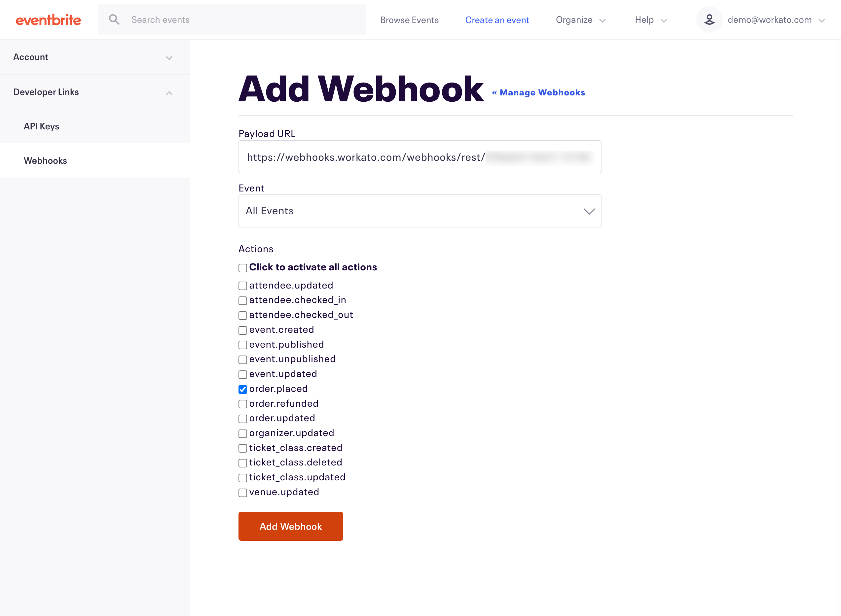Open the Organize menu
Screen dimensions: 841x616
pyautogui.click(x=580, y=20)
